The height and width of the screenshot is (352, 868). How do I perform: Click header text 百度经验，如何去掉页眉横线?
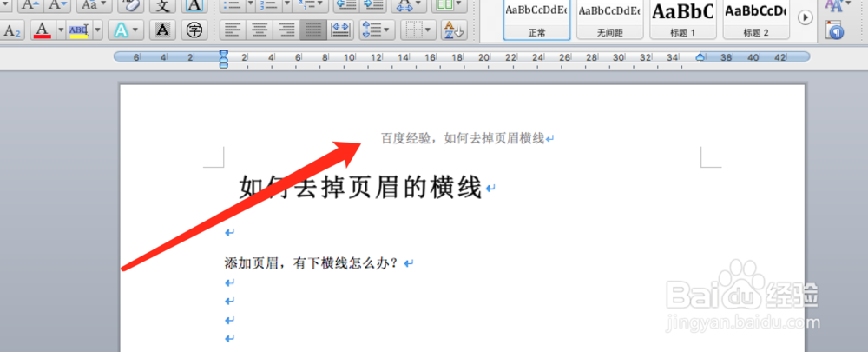pyautogui.click(x=463, y=138)
